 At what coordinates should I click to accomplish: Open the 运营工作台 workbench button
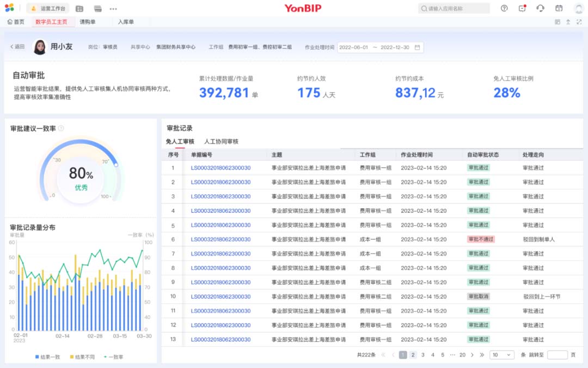click(48, 8)
